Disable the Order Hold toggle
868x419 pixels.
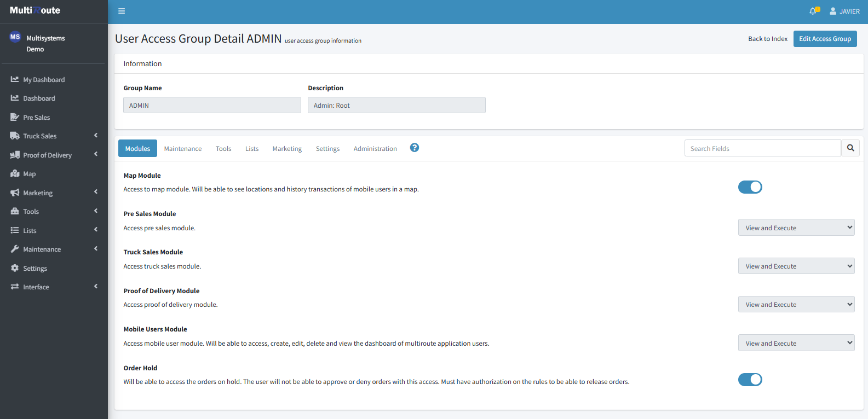tap(750, 380)
